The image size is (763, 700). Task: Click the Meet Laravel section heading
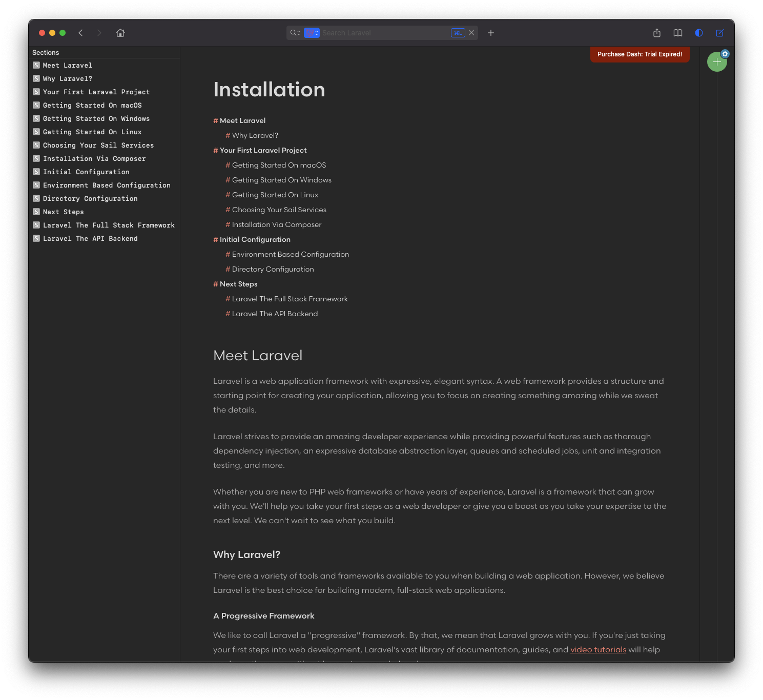258,355
